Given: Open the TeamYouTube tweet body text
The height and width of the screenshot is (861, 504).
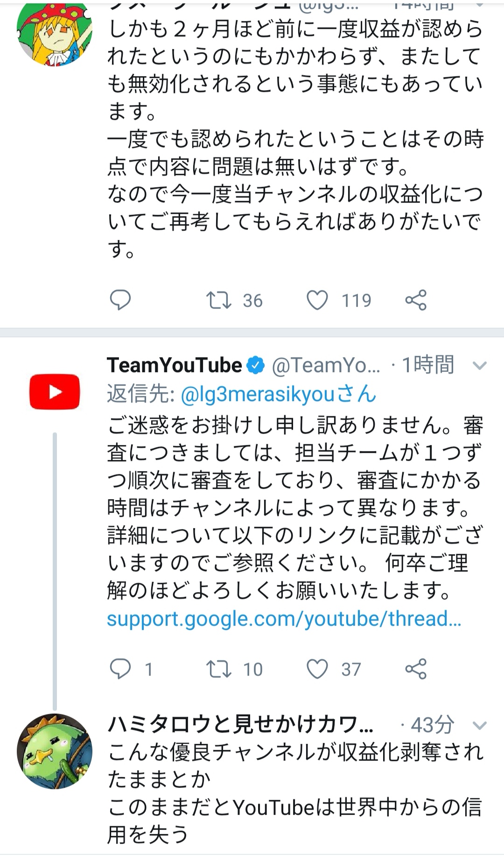Looking at the screenshot, I should pos(294,508).
